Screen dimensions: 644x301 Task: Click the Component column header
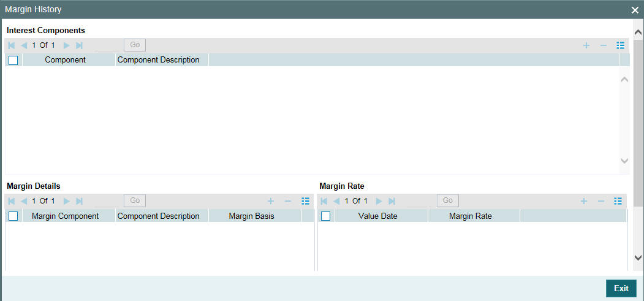[x=69, y=60]
